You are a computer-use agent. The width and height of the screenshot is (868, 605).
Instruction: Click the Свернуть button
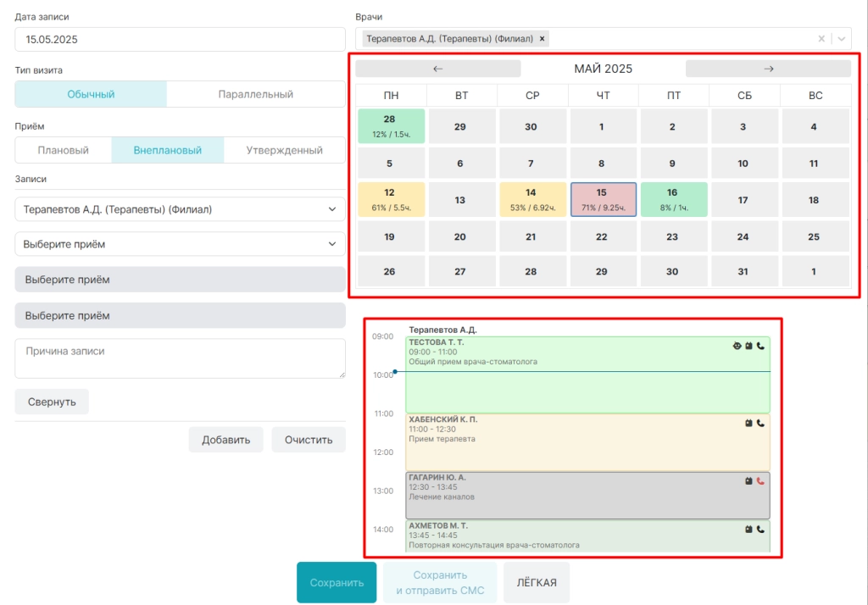pos(52,402)
